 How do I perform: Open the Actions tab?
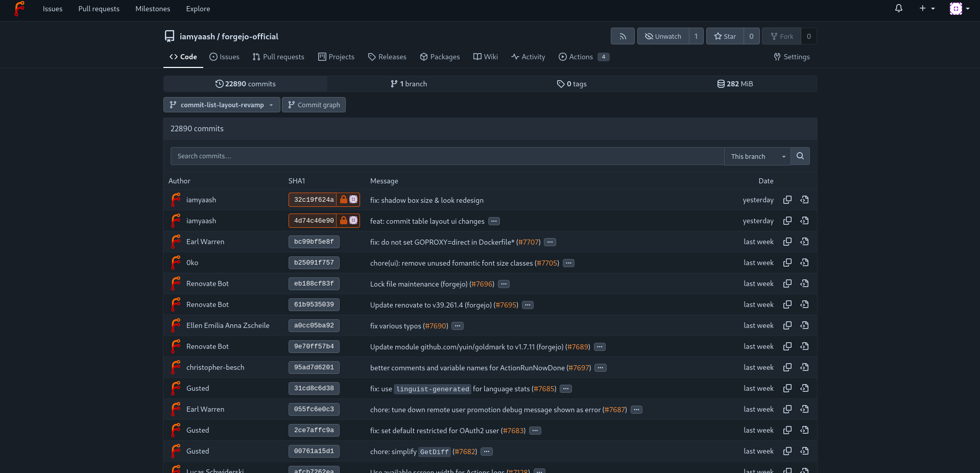584,57
